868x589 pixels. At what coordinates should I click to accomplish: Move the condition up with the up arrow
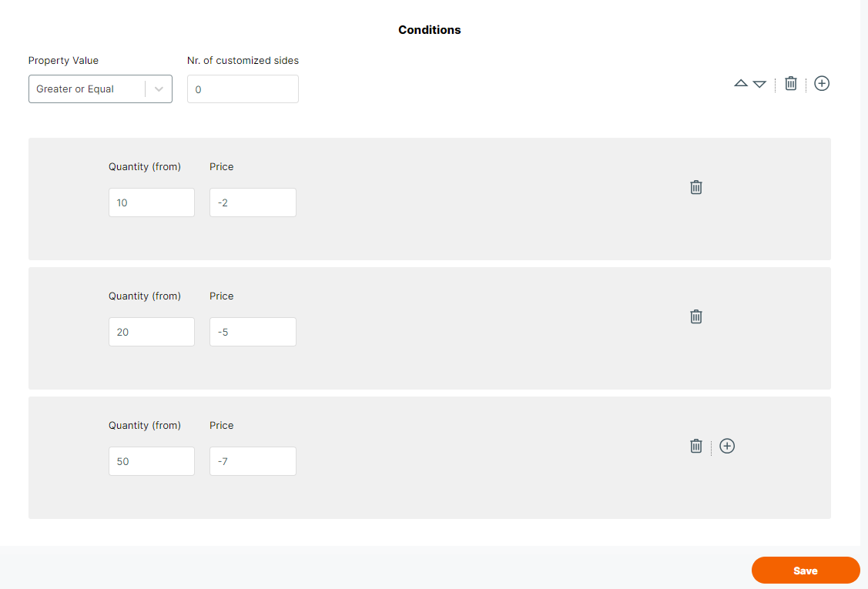coord(741,83)
